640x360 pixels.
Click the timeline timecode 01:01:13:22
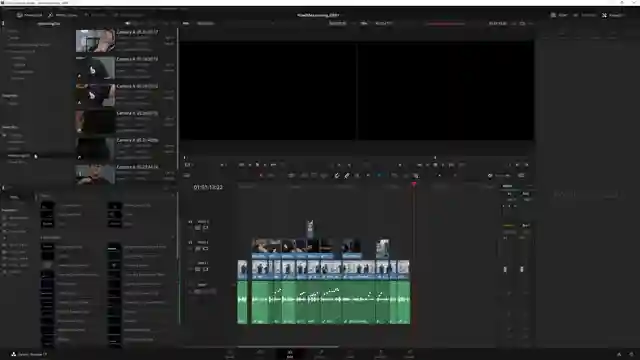(x=208, y=187)
